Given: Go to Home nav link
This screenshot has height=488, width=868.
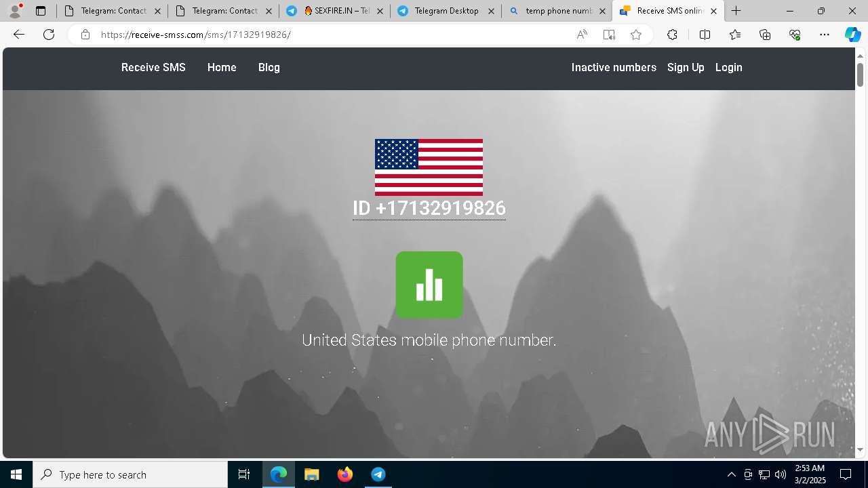Looking at the screenshot, I should (x=222, y=67).
